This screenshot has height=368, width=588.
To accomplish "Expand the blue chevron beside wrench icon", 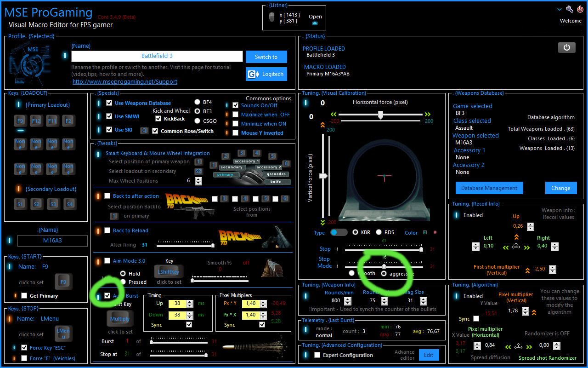I will [560, 9].
